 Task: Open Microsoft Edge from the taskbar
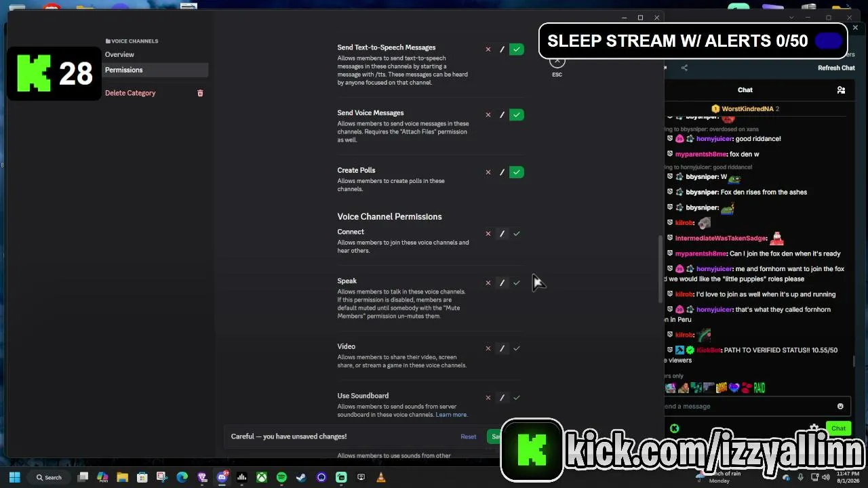tap(182, 477)
